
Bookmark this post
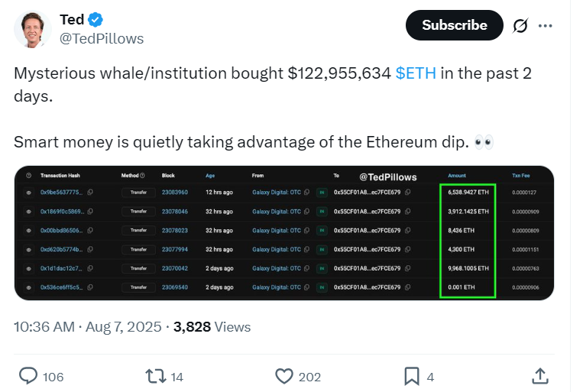click(x=411, y=376)
